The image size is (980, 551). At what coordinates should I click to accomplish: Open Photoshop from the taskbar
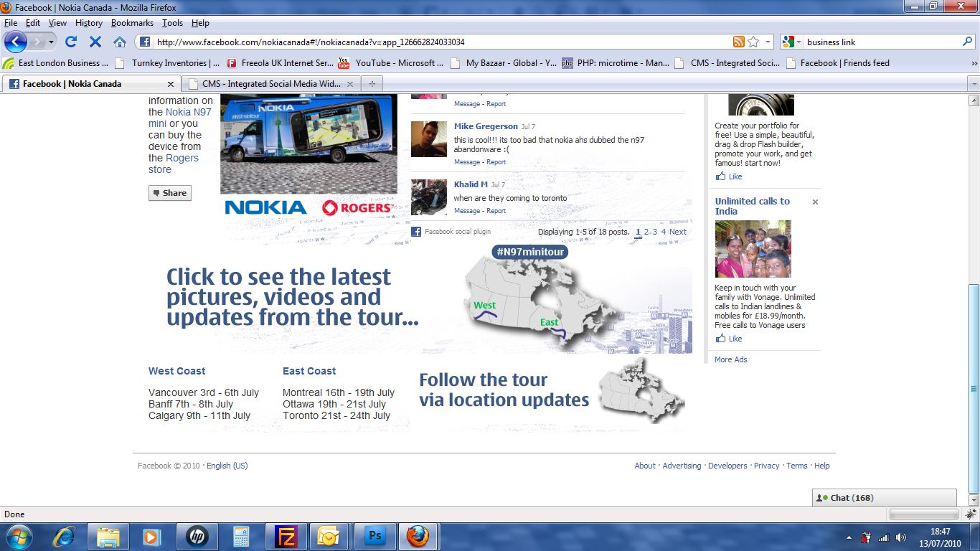pyautogui.click(x=374, y=536)
